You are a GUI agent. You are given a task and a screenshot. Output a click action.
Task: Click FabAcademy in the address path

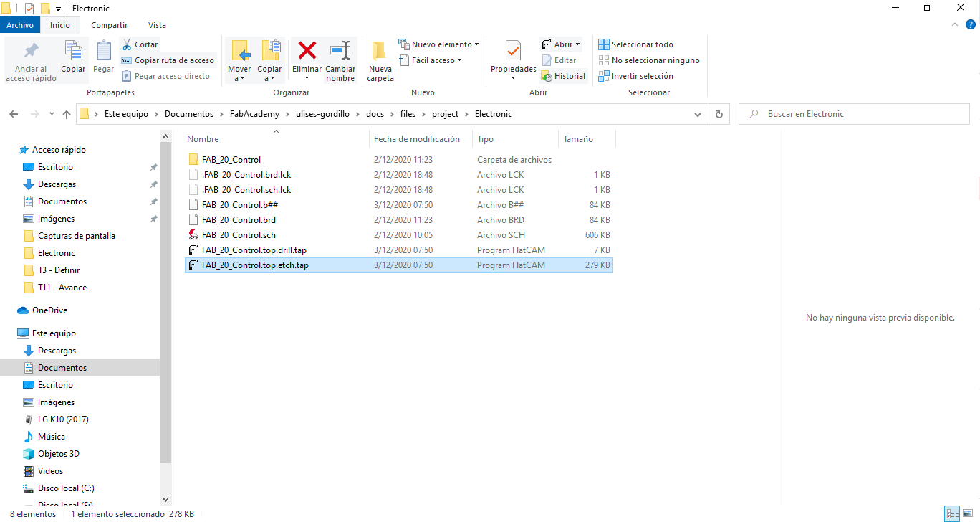point(254,114)
